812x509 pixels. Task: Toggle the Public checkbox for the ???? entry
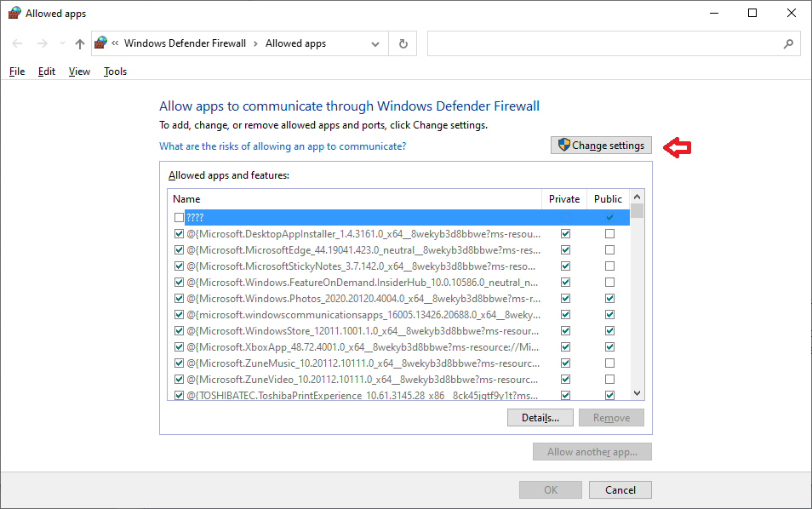pos(609,218)
